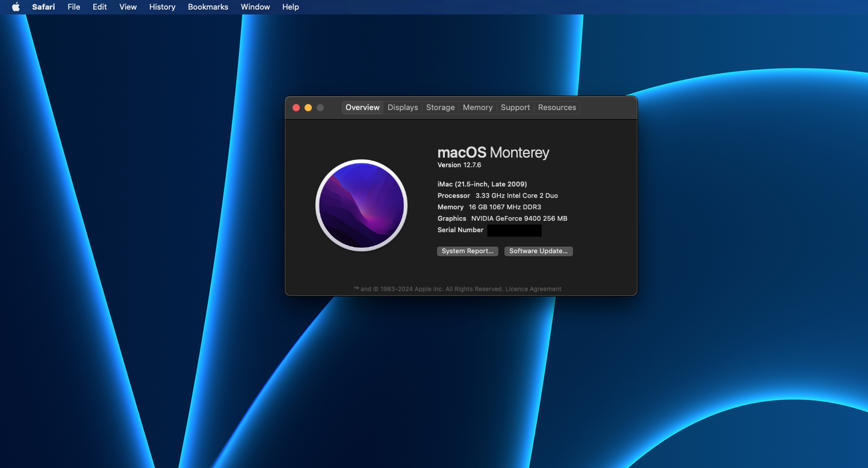Open the Bookmarks menu

coord(208,7)
